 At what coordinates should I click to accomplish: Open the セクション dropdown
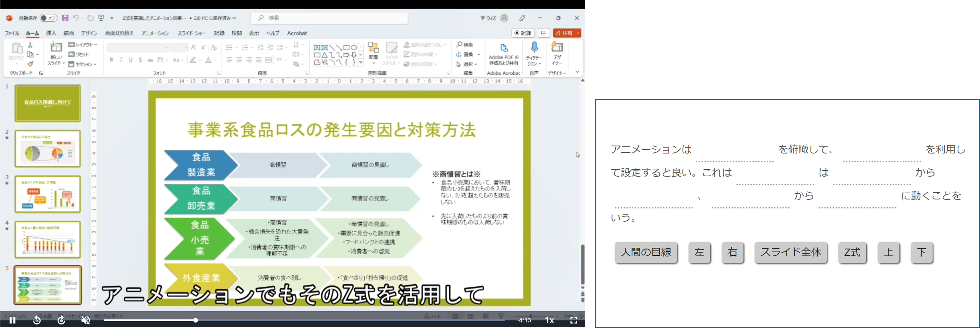click(x=83, y=64)
